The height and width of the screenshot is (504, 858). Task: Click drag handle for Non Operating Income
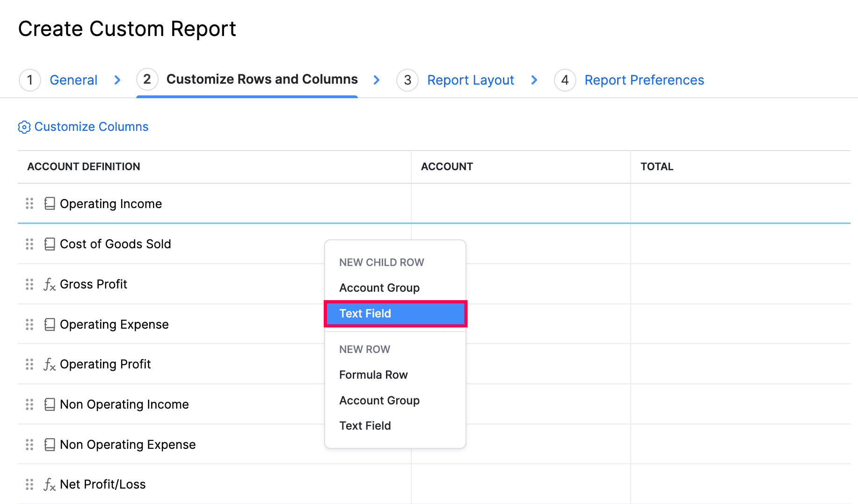(x=29, y=404)
